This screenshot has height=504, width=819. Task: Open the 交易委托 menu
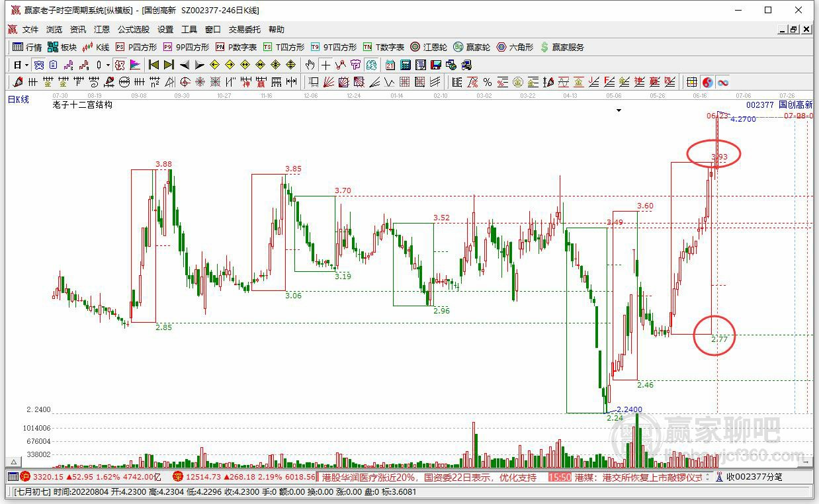point(245,30)
